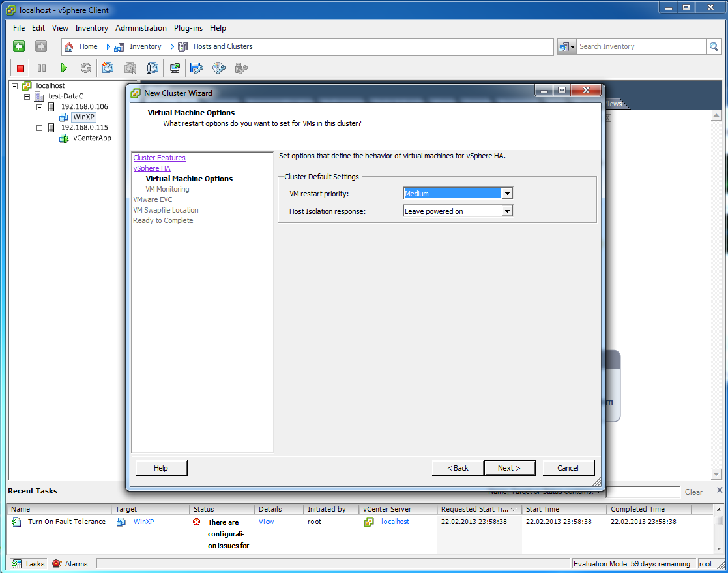728x573 pixels.
Task: Click the localhost vCenter Server link
Action: (x=396, y=522)
